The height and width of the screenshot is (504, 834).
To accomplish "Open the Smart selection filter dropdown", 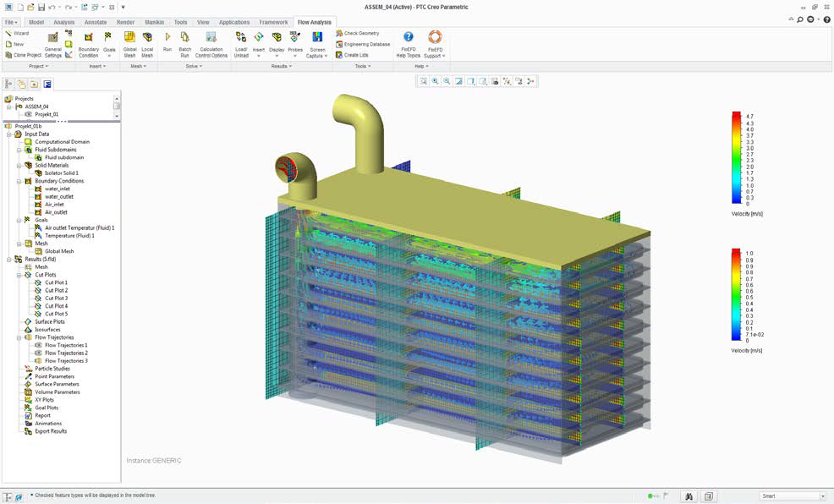I will pyautogui.click(x=822, y=496).
